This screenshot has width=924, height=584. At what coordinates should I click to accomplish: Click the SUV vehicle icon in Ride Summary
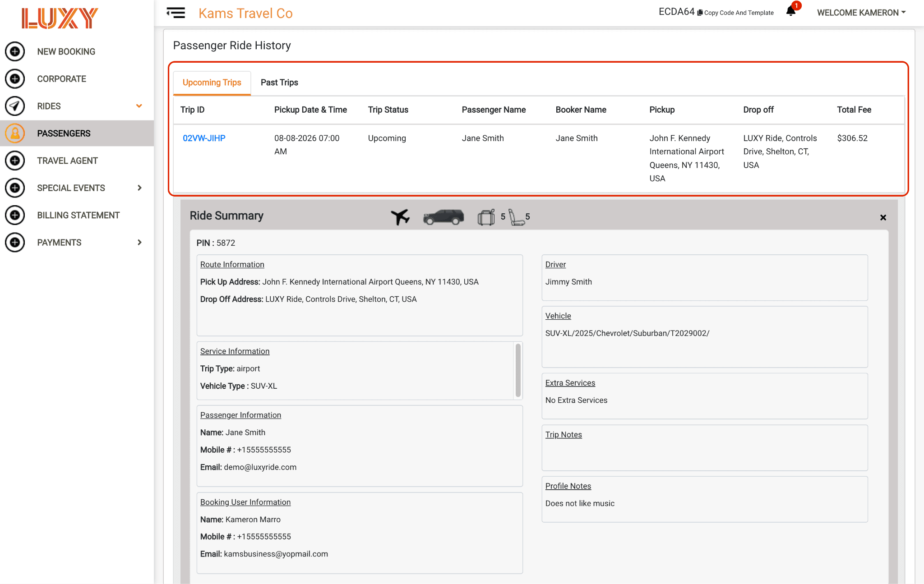click(444, 217)
